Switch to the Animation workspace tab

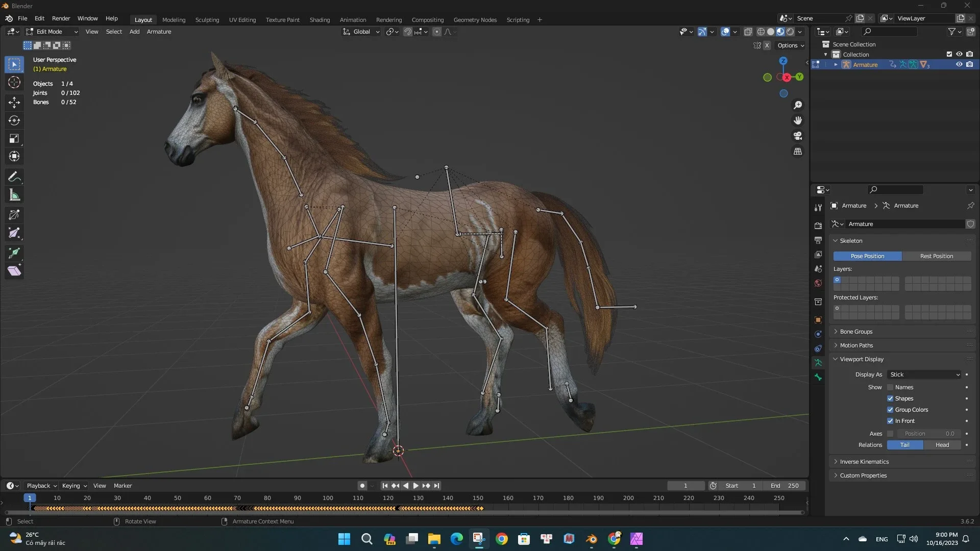353,20
